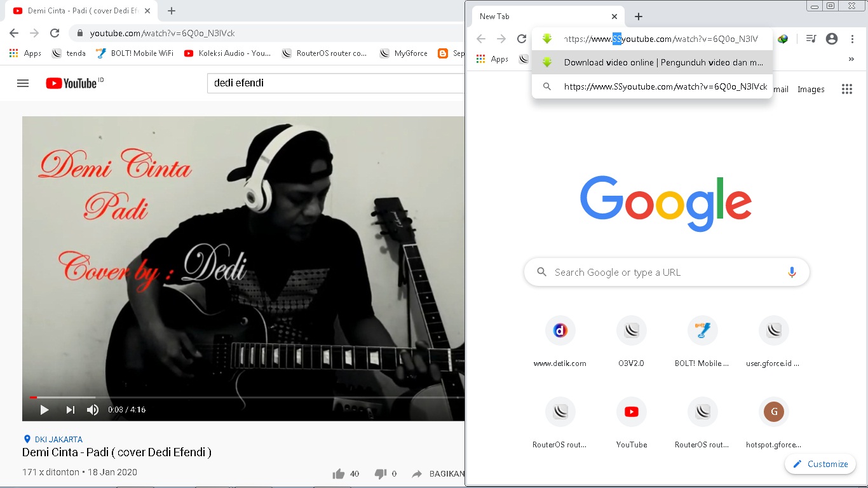Viewport: 868px width, 488px height.
Task: Open Google Images link
Action: (811, 90)
